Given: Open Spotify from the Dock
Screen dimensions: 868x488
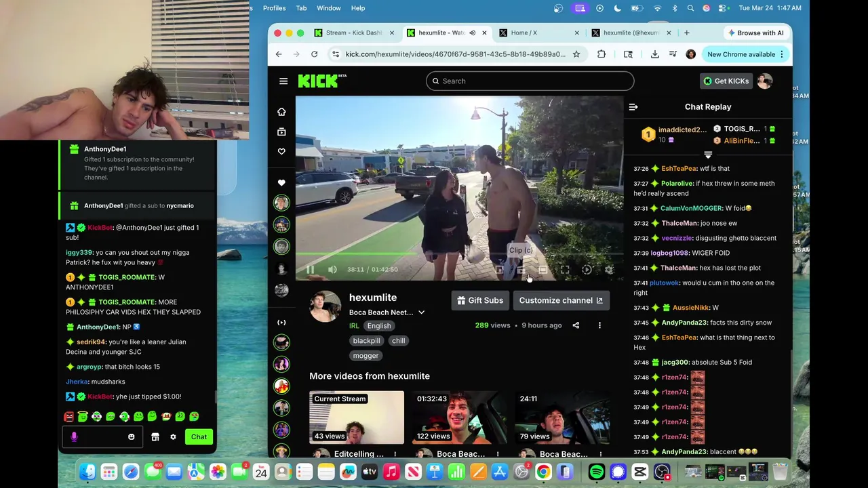Looking at the screenshot, I should pyautogui.click(x=597, y=472).
